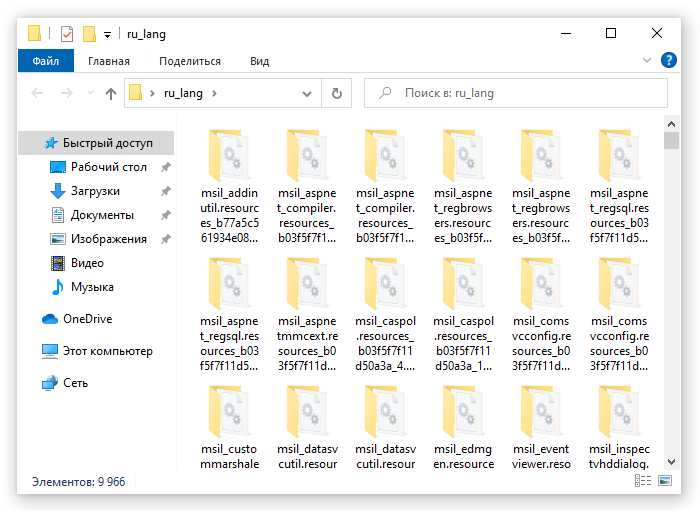
Task: Select the msil_custommarshale folder
Action: 229,428
